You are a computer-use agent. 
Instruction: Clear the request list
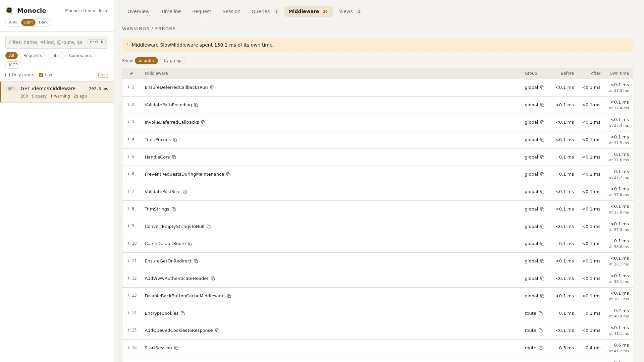point(103,75)
